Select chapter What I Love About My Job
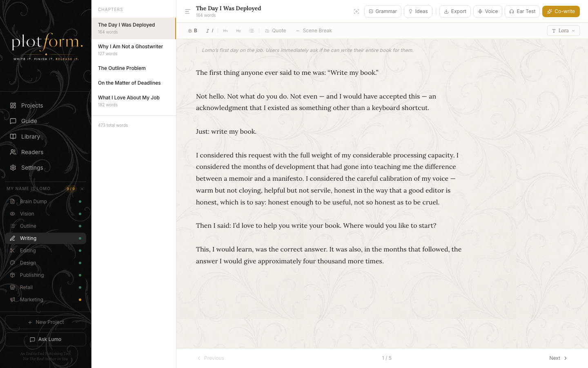Screen dimensions: 588x368 [134, 101]
